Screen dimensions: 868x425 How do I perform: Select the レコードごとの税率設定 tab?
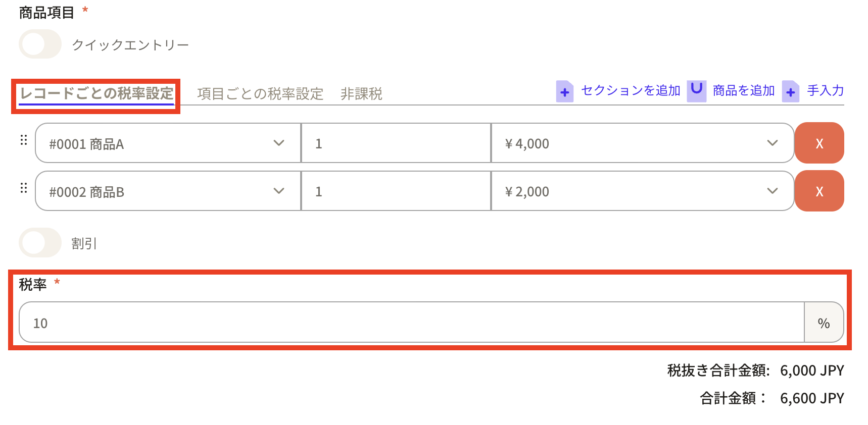(97, 94)
